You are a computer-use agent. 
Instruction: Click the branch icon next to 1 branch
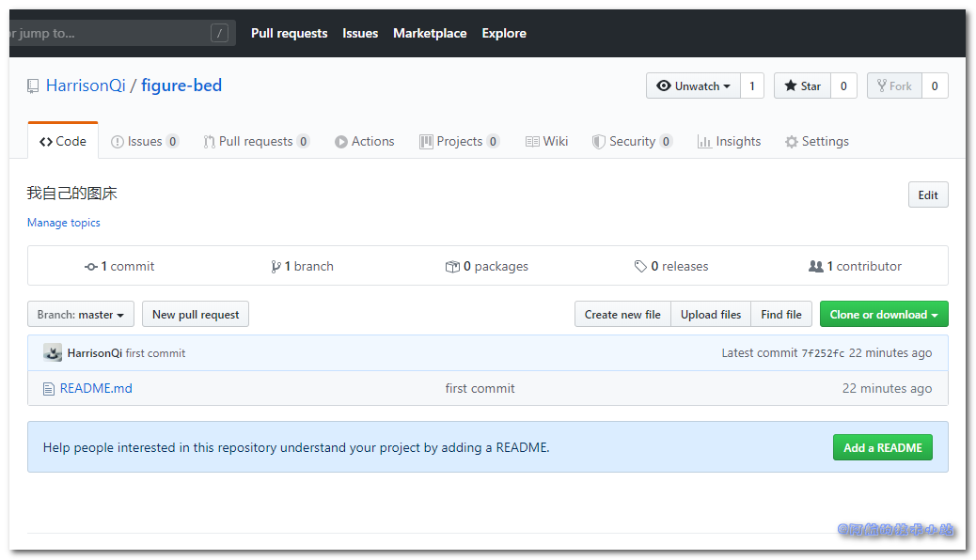[x=275, y=267]
